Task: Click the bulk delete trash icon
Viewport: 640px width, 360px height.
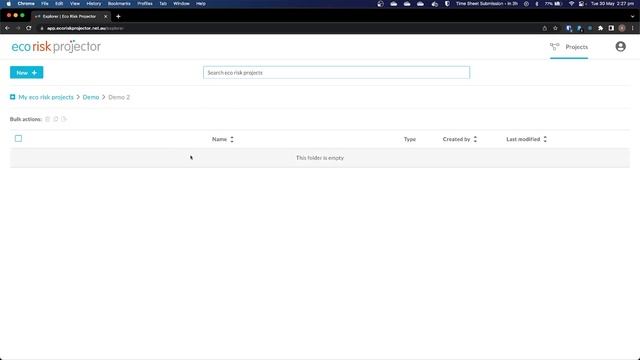Action: tap(47, 119)
